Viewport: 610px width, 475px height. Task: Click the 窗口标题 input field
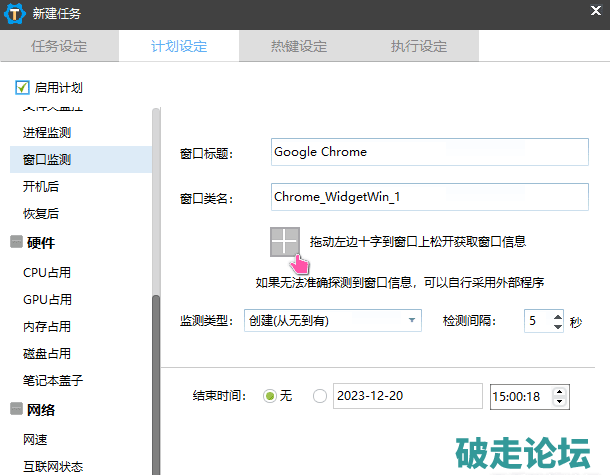coord(429,152)
